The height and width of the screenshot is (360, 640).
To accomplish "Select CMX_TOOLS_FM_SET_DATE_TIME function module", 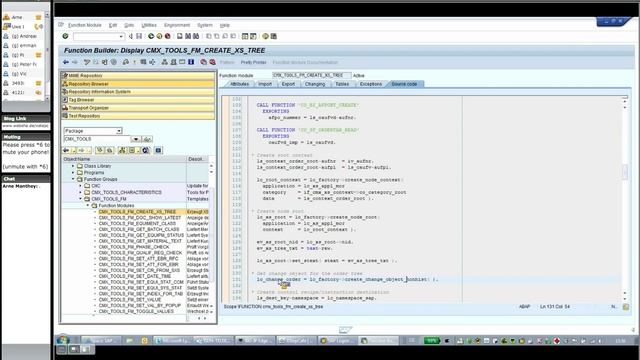I will (135, 276).
